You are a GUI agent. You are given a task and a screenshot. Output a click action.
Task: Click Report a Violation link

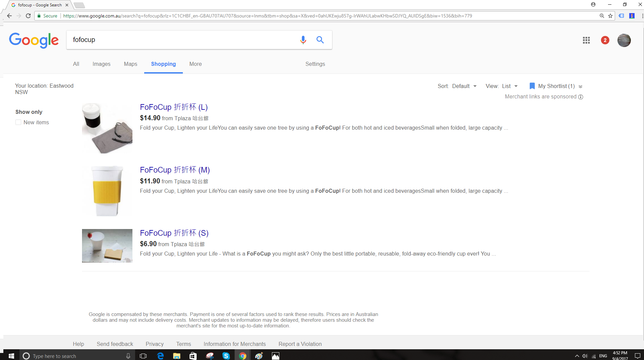[x=300, y=344]
